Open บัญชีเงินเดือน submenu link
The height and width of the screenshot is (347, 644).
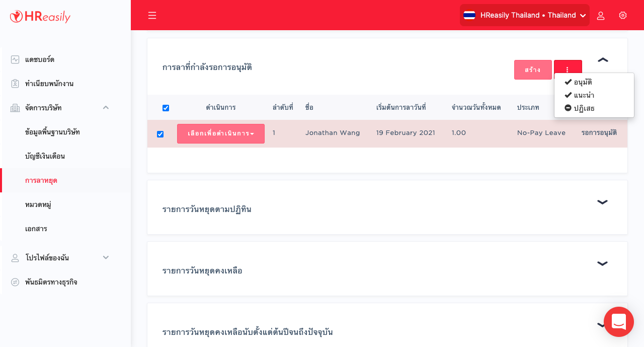pos(45,156)
